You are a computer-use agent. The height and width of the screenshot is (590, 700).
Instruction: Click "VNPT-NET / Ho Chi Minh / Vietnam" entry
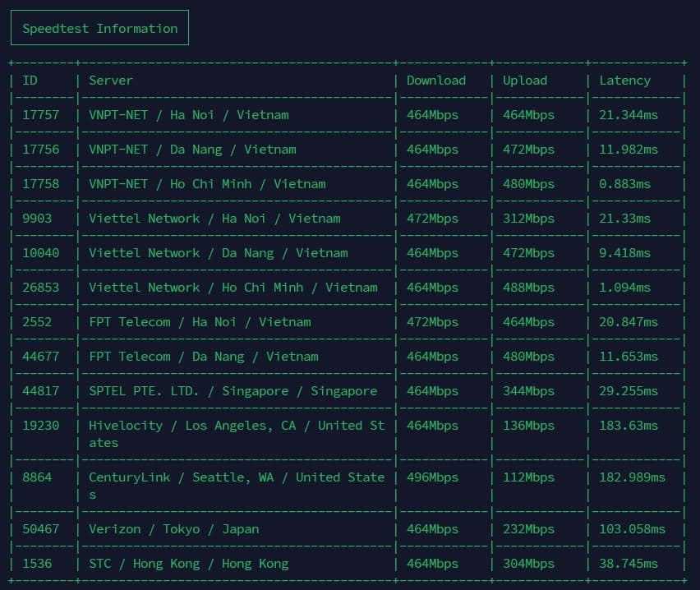pyautogui.click(x=207, y=183)
